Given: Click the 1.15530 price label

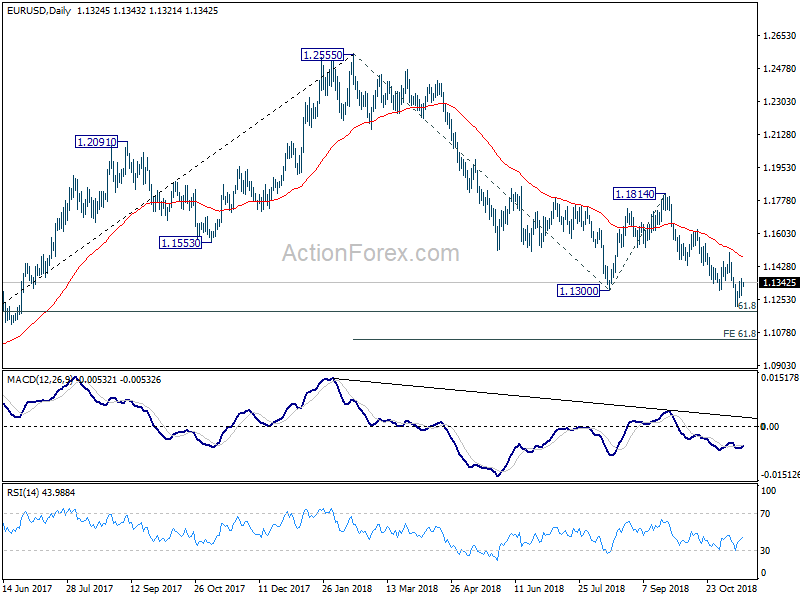Looking at the screenshot, I should coord(181,243).
